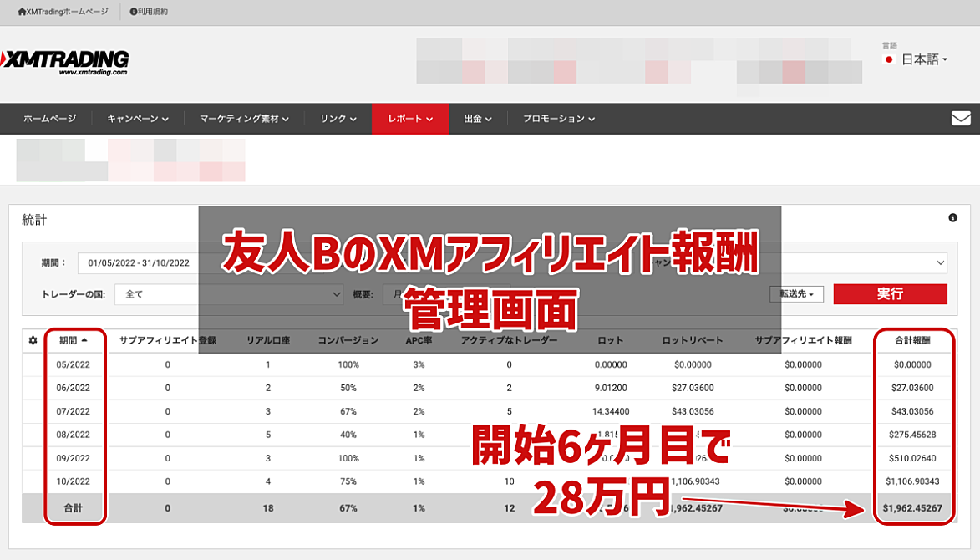Select the 05/2022 period cell
The height and width of the screenshot is (560, 980).
(x=74, y=364)
